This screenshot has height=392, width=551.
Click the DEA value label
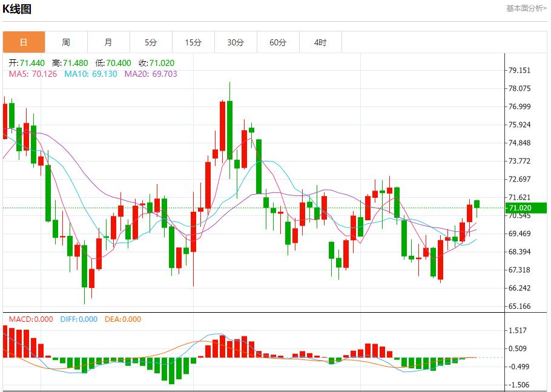click(x=123, y=319)
